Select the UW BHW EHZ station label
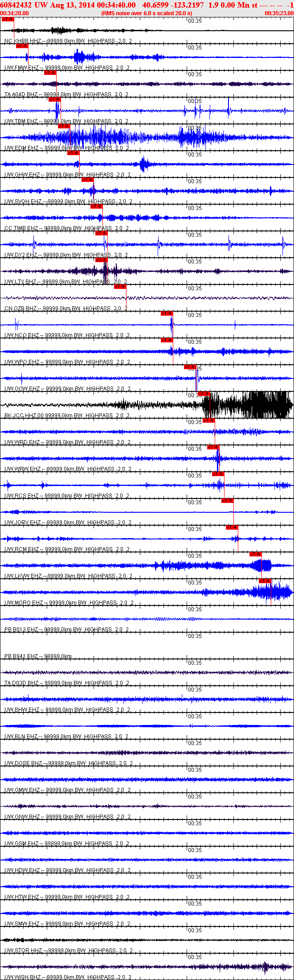Viewport: 294px width, 980px height. click(67, 710)
